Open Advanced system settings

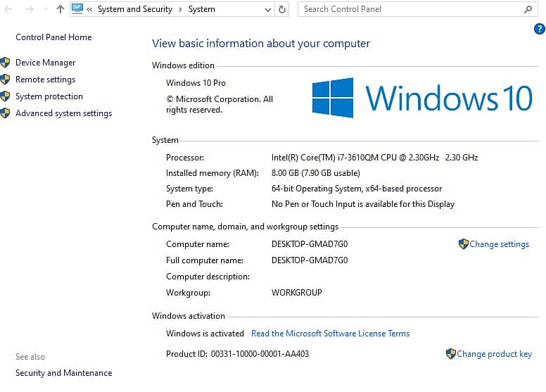pyautogui.click(x=63, y=113)
